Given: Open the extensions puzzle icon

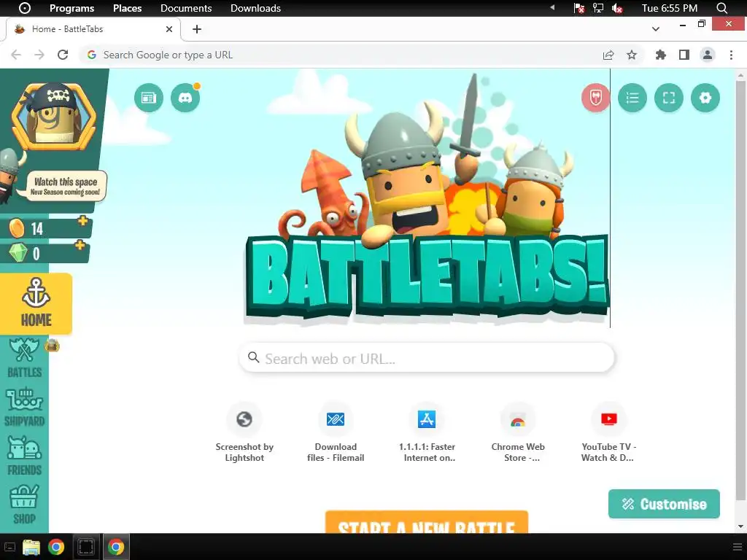Looking at the screenshot, I should 660,55.
